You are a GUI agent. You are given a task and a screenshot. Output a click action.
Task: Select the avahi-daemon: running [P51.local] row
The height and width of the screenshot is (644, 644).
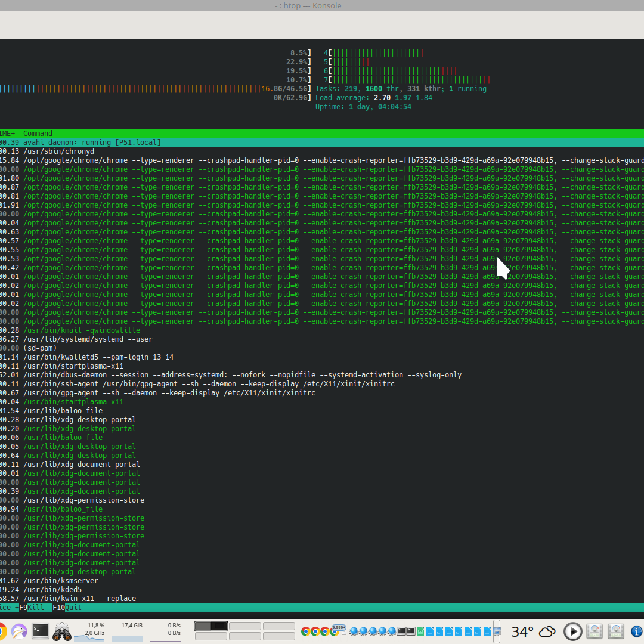click(322, 143)
